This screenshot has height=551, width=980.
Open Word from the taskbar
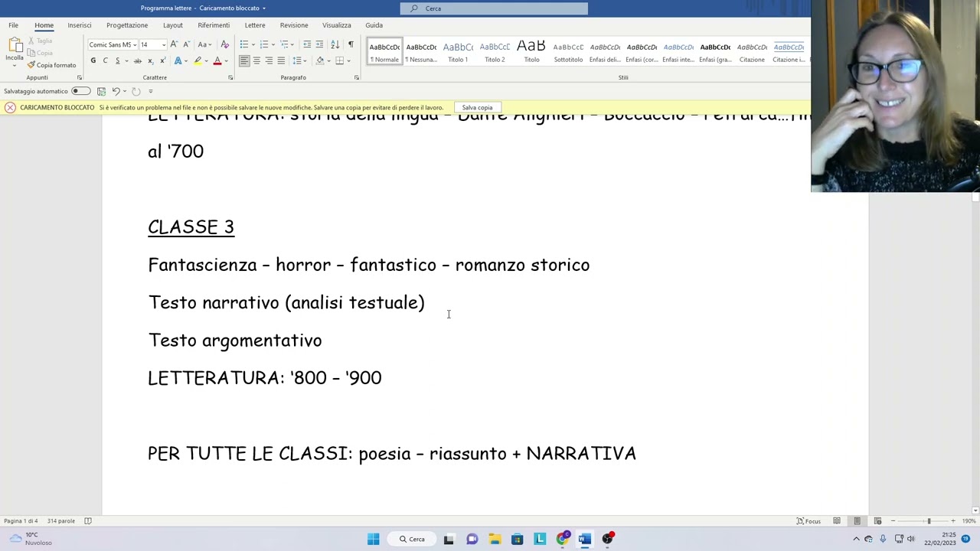click(x=585, y=539)
